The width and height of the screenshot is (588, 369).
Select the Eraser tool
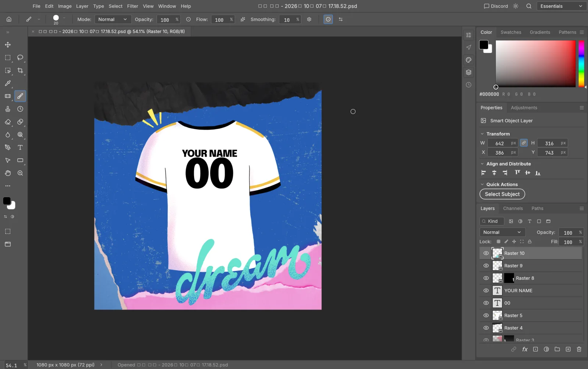8,122
